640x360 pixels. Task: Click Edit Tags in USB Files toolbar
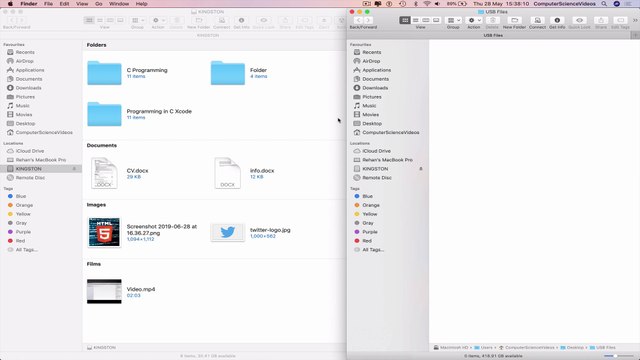(620, 20)
